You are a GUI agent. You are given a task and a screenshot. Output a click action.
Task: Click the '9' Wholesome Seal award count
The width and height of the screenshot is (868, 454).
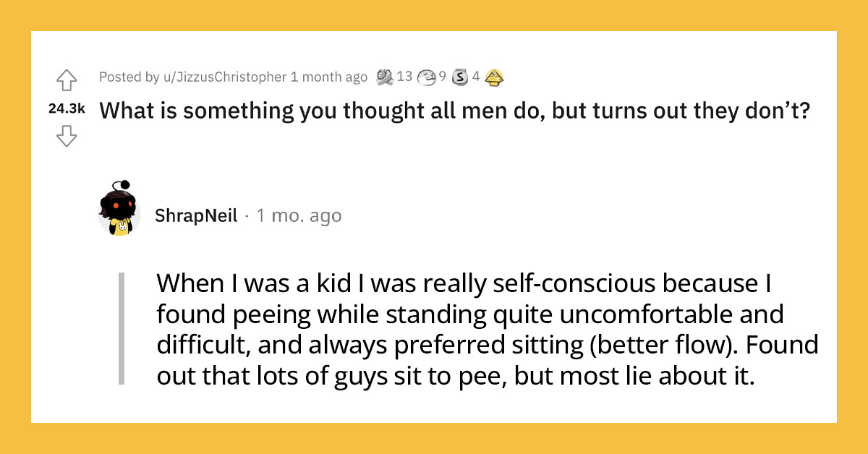pyautogui.click(x=443, y=77)
